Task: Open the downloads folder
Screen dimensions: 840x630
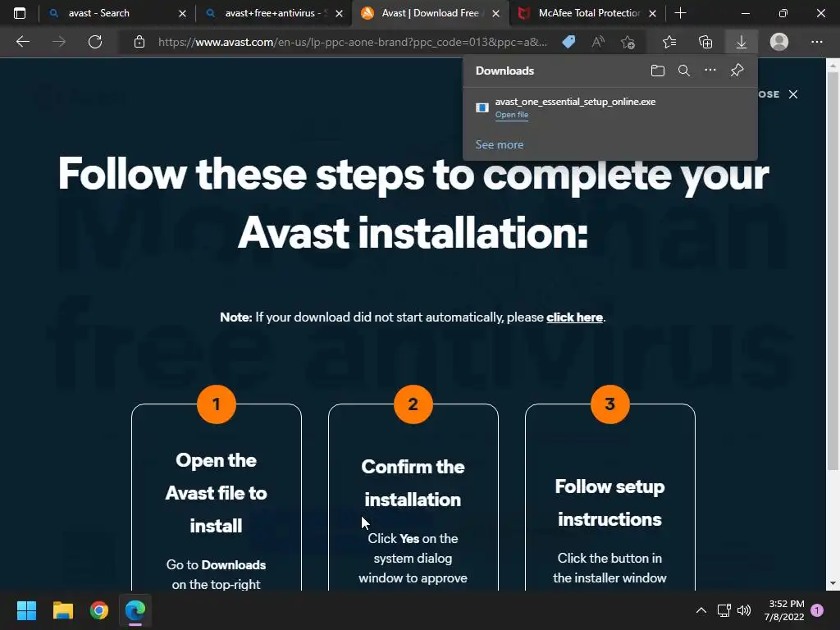Action: pyautogui.click(x=658, y=71)
